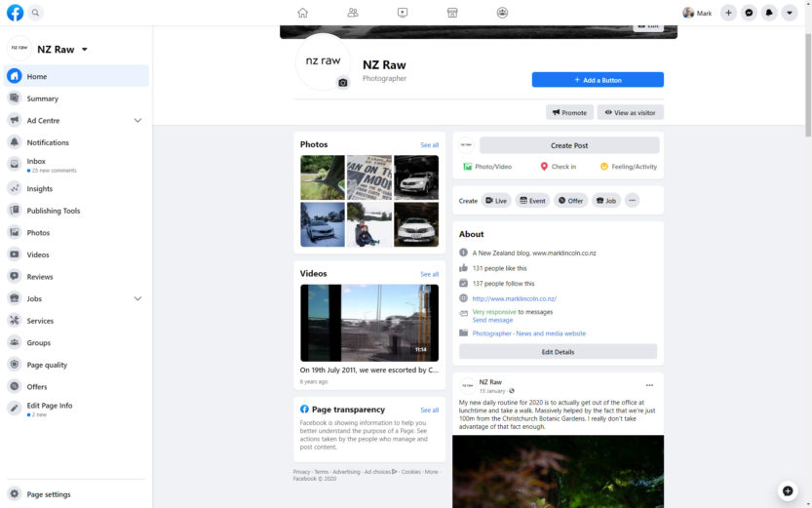Open more create options ellipsis

632,201
